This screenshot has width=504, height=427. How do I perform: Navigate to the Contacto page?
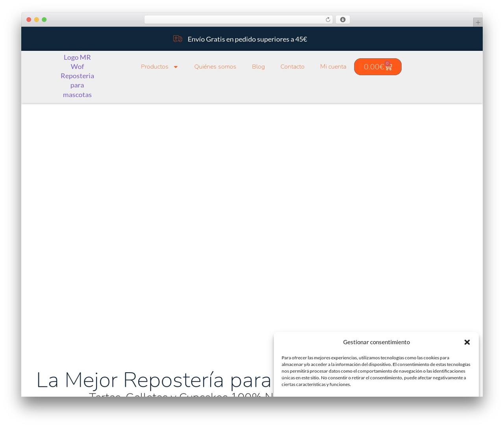coord(292,67)
